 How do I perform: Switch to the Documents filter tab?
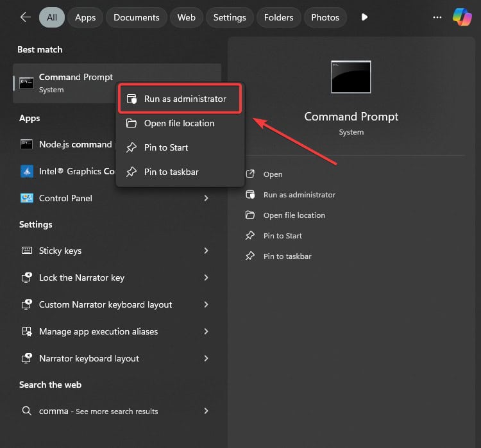[136, 17]
